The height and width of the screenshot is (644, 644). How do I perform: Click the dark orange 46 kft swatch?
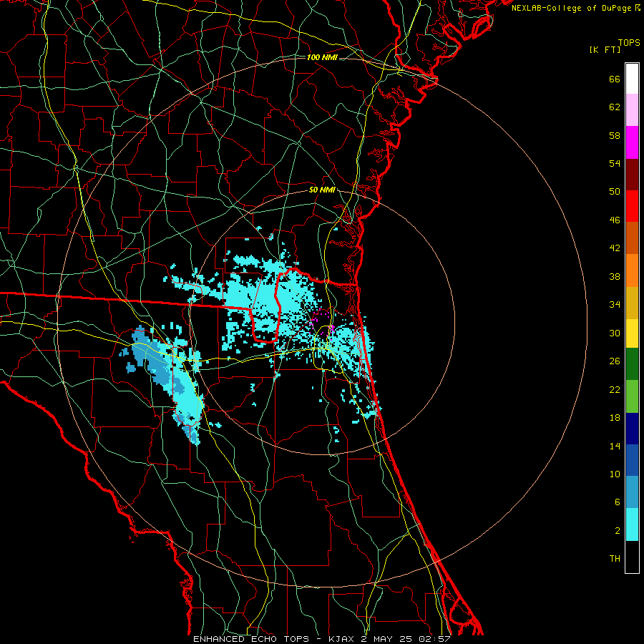tap(632, 238)
